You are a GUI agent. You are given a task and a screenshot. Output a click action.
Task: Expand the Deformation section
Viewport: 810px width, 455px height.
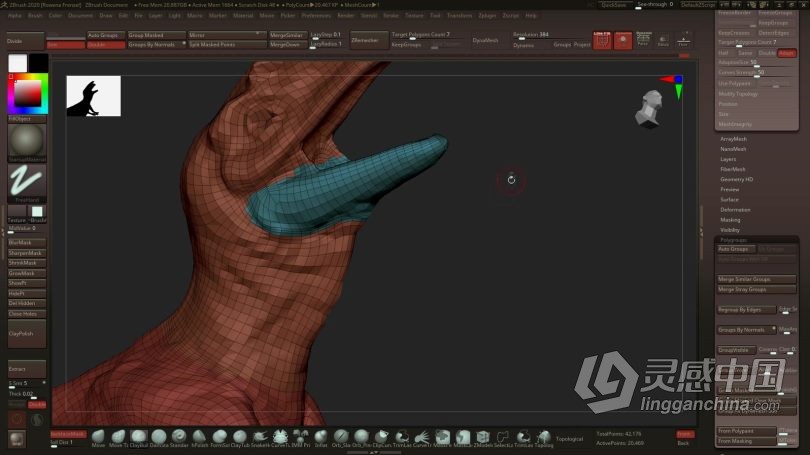tap(735, 210)
